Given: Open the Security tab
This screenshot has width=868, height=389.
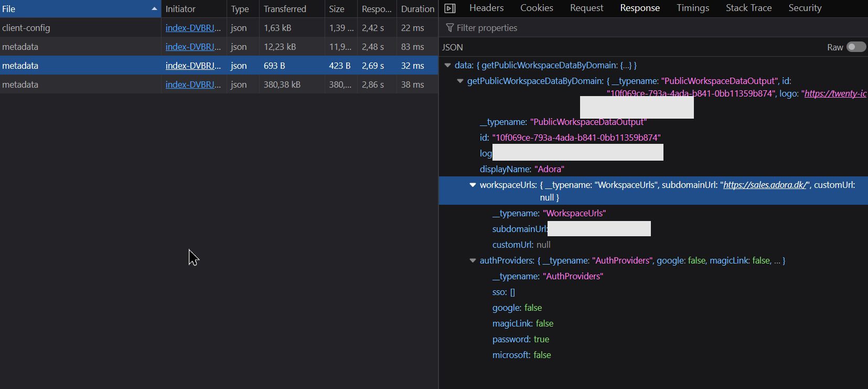Looking at the screenshot, I should point(805,8).
